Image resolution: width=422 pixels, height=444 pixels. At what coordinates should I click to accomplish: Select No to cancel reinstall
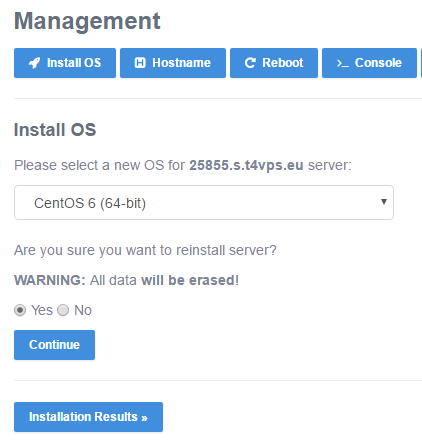[63, 310]
